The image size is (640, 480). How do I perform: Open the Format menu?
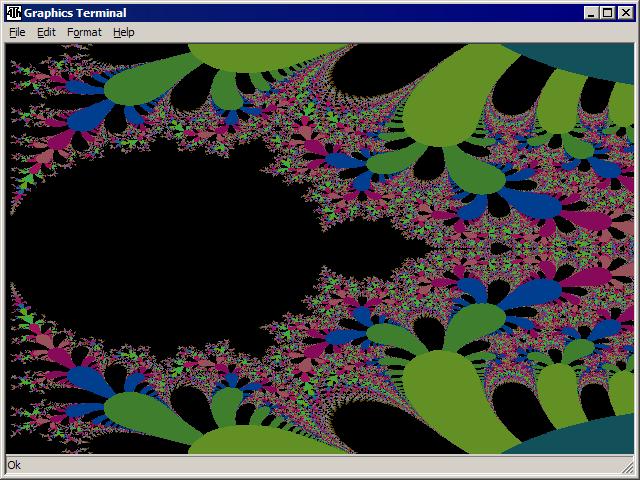84,32
